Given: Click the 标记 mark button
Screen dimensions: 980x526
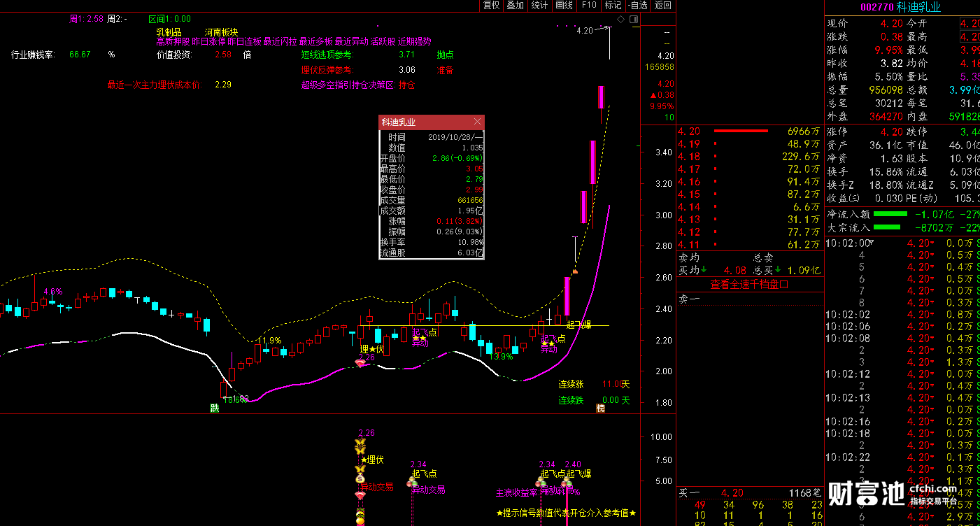Looking at the screenshot, I should (x=613, y=5).
